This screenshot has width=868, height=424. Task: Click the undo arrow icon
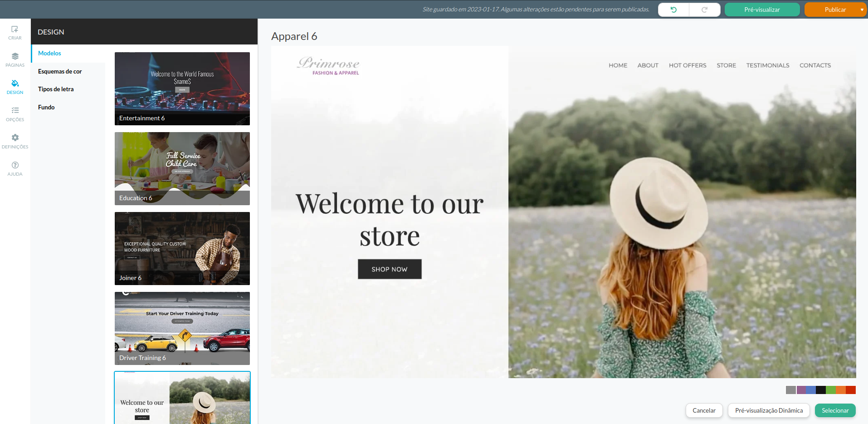[673, 10]
